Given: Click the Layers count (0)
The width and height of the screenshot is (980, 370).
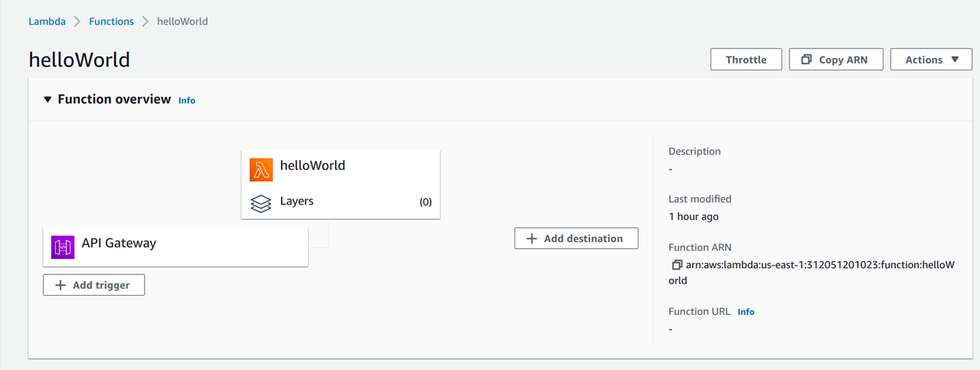Looking at the screenshot, I should coord(426,202).
